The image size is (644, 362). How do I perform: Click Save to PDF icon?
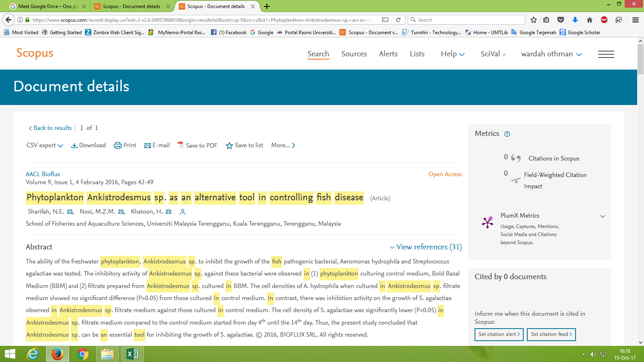pyautogui.click(x=181, y=145)
